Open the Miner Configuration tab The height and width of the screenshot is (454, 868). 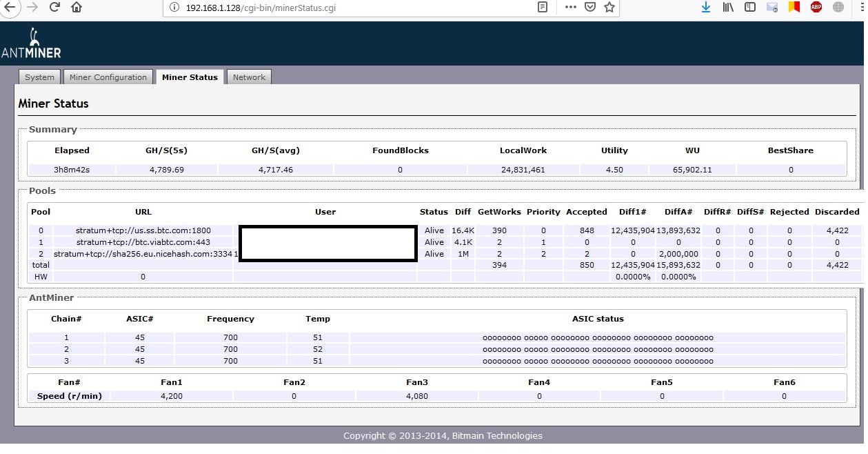108,77
